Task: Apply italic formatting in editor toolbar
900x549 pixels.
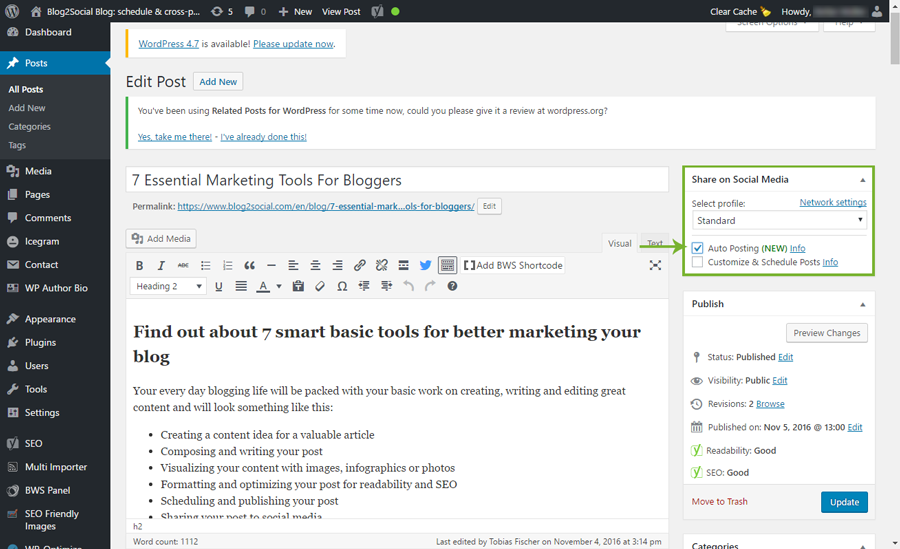Action: click(x=161, y=265)
